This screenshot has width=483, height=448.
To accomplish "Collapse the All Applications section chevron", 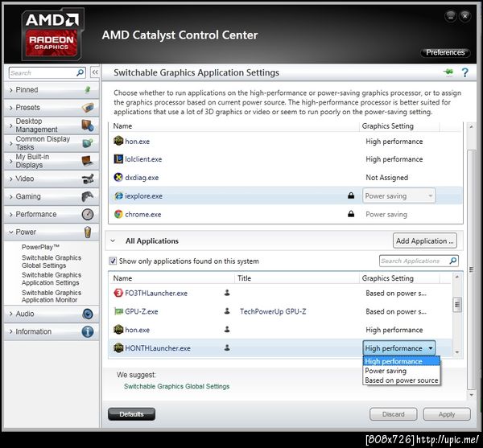I will coord(113,241).
